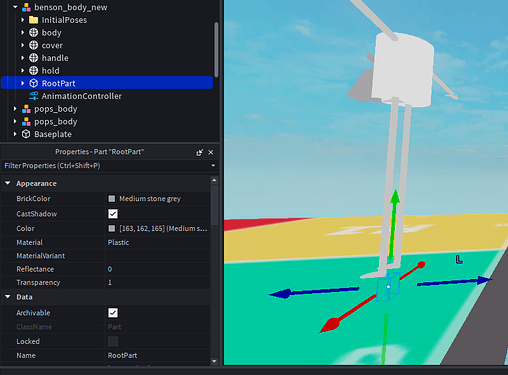Click the cover mesh icon

coord(33,45)
